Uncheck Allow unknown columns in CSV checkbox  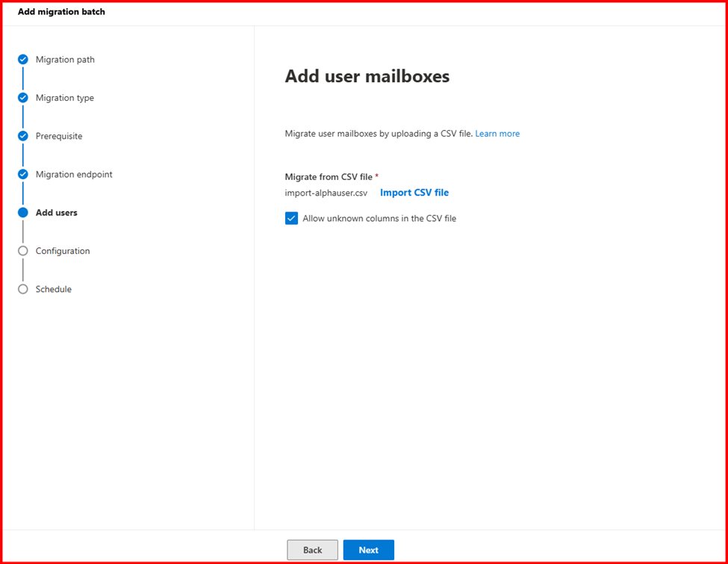(x=291, y=219)
